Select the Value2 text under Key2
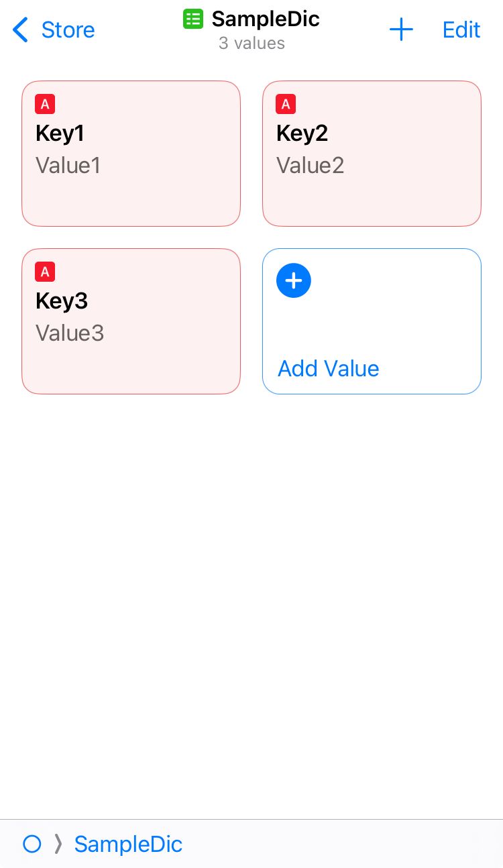The image size is (503, 868). click(310, 165)
